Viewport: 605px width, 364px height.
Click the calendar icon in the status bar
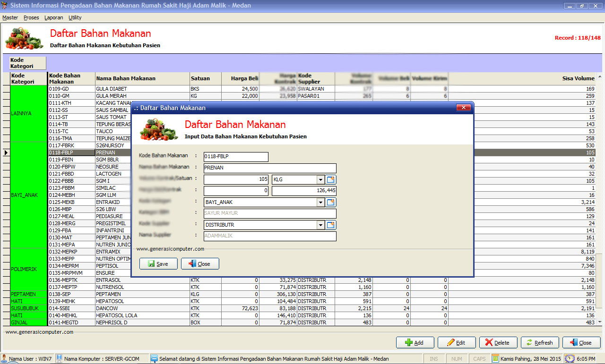point(495,359)
